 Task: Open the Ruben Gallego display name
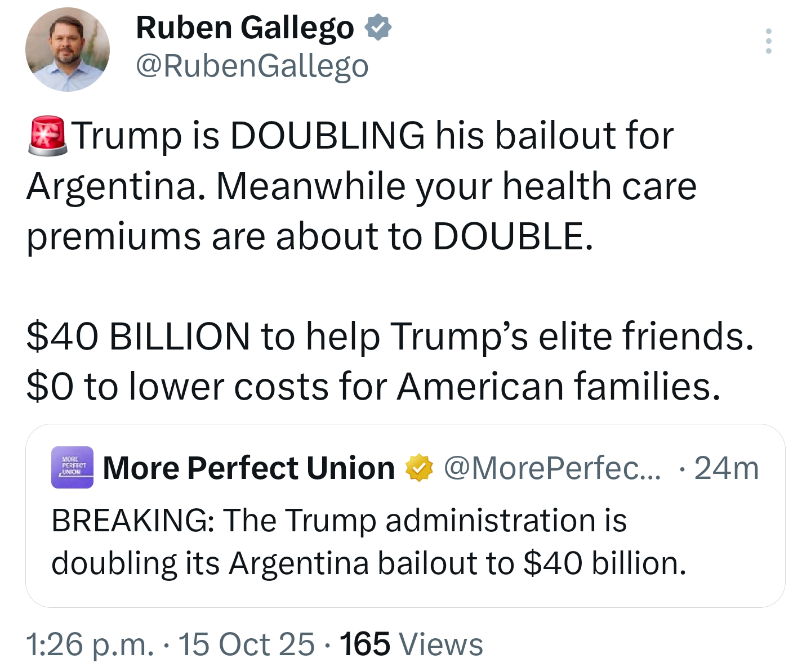point(245,28)
